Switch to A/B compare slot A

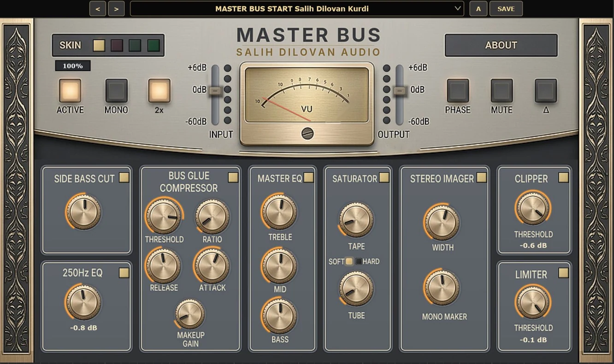tap(478, 9)
